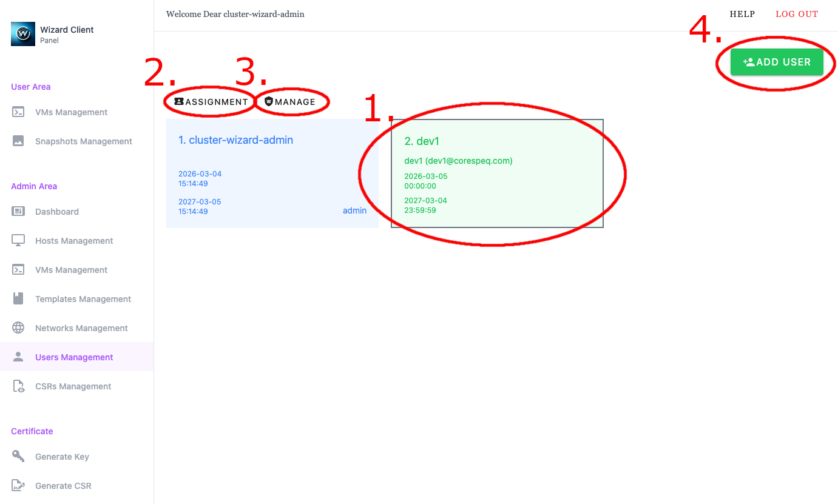Viewport: 838px width, 504px height.
Task: Select the cluster-wizard-admin user card
Action: click(x=272, y=173)
